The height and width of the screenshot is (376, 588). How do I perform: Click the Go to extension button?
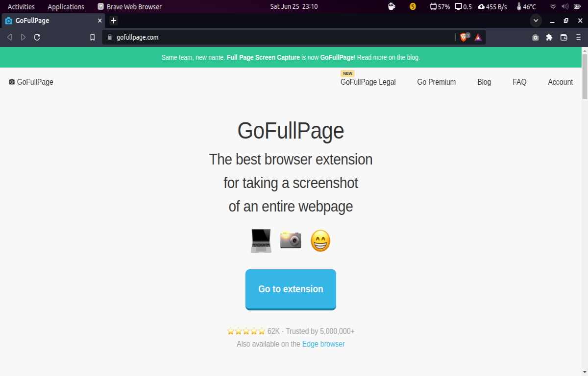(291, 289)
